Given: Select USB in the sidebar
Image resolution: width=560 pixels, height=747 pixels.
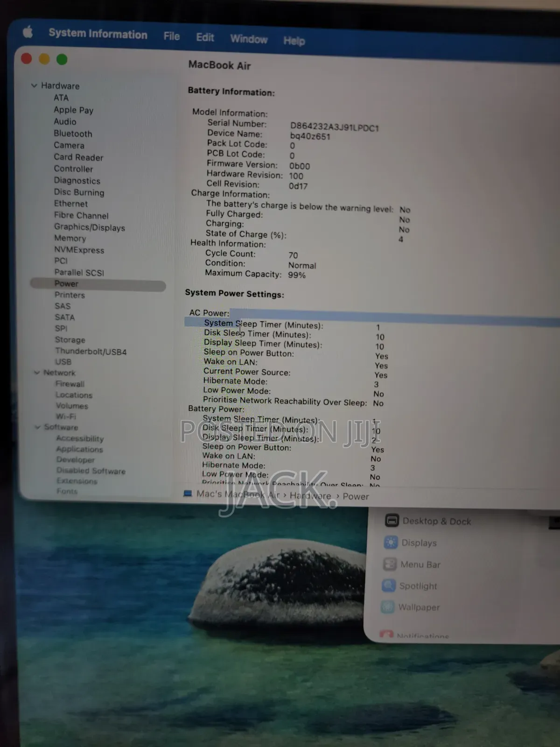Looking at the screenshot, I should click(63, 362).
